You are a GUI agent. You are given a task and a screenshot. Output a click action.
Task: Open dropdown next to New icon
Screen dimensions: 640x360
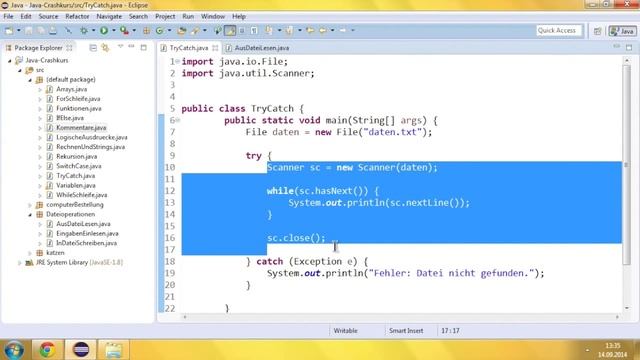click(18, 31)
